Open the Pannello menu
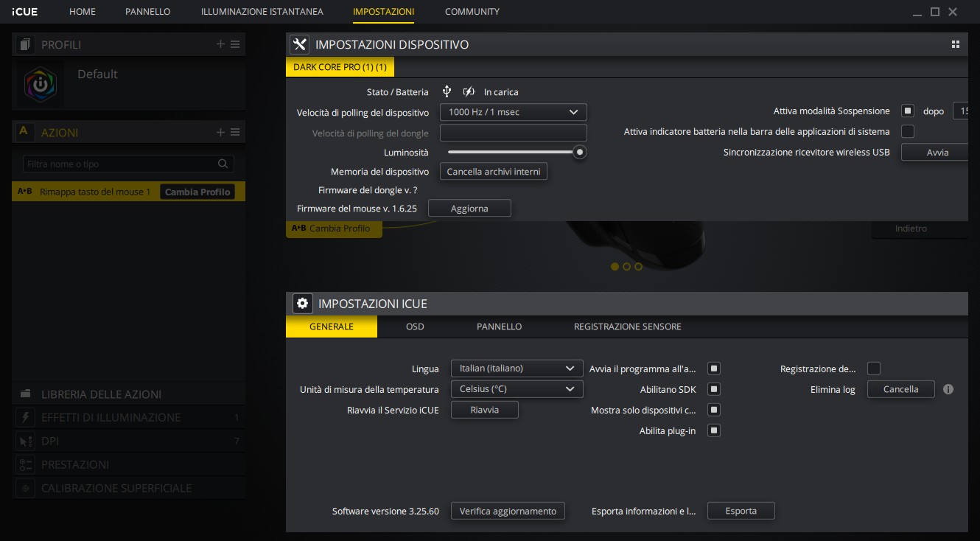980x541 pixels. pos(148,12)
